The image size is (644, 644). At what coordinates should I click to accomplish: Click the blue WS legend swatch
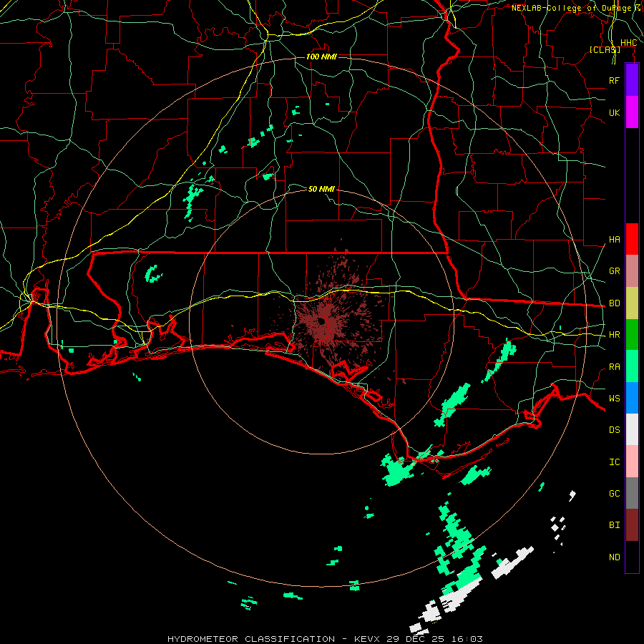pos(632,398)
